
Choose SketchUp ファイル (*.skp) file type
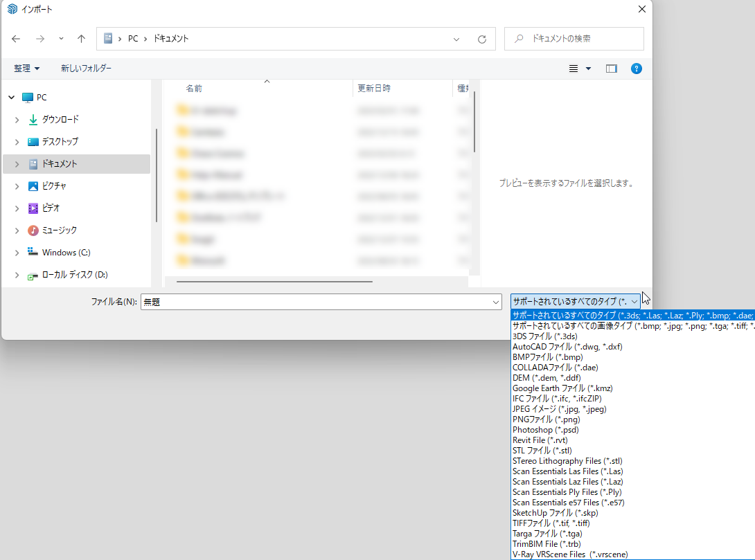(555, 513)
